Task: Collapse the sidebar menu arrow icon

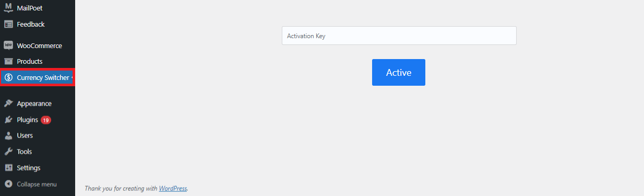Action: (8, 184)
